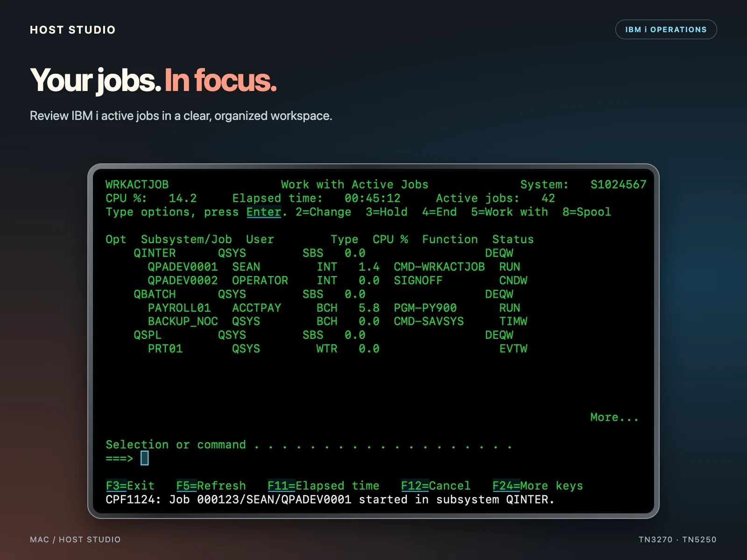
Task: Click the F11=Elapsed time function key
Action: coord(323,486)
